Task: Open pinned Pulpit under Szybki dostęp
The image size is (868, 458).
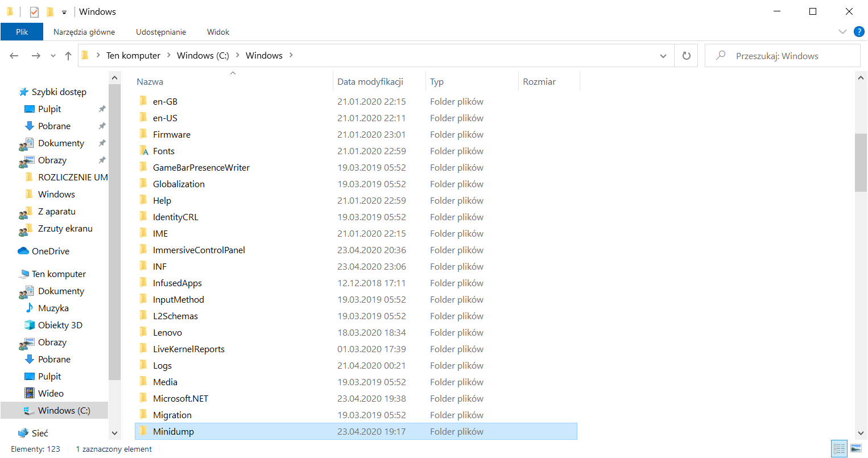Action: pyautogui.click(x=49, y=109)
